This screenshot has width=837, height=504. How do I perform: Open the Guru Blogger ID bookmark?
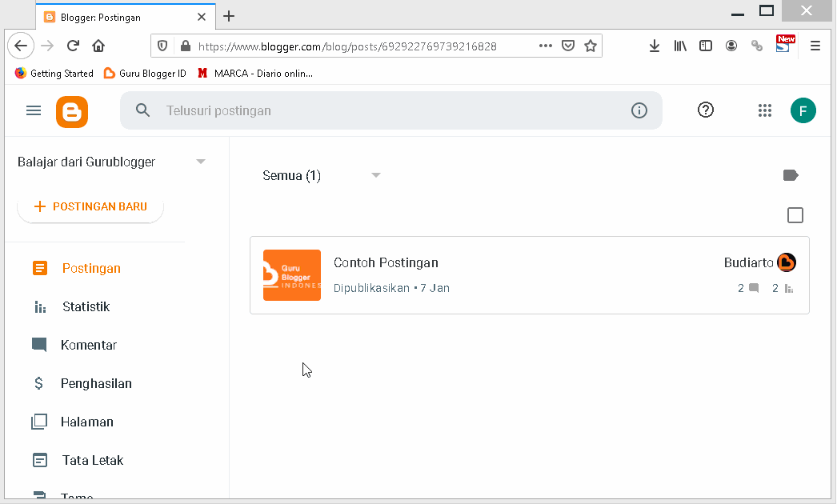pyautogui.click(x=145, y=73)
